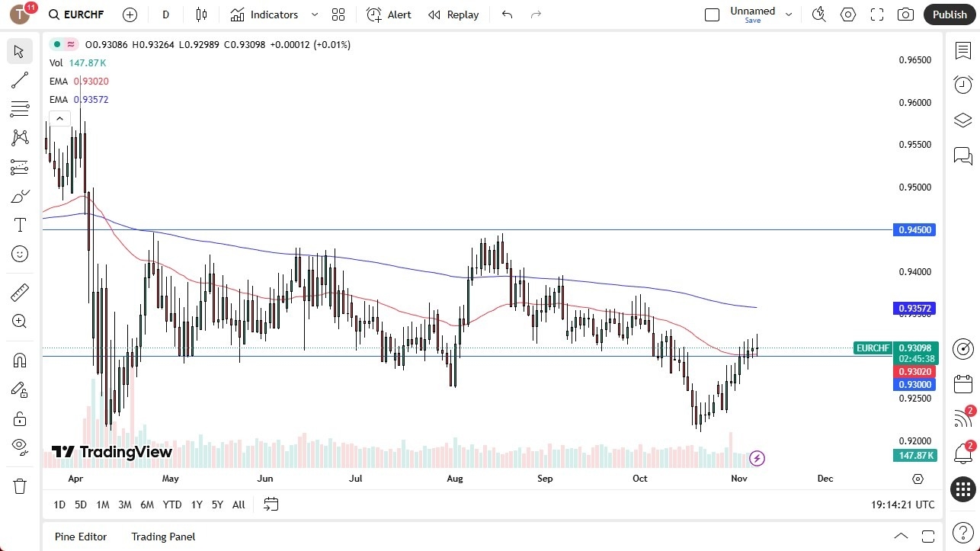Switch to the Pine Editor tab
This screenshot has width=980, height=551.
click(x=80, y=537)
